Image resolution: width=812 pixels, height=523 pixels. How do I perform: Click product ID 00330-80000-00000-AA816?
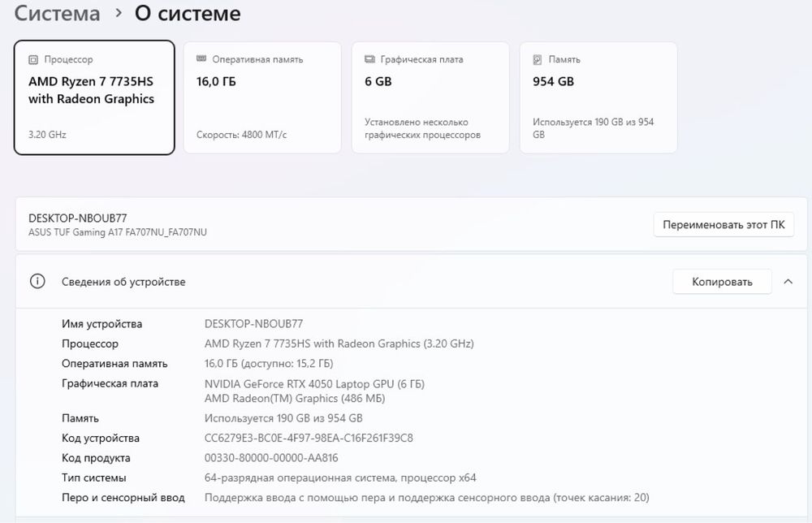coord(271,458)
